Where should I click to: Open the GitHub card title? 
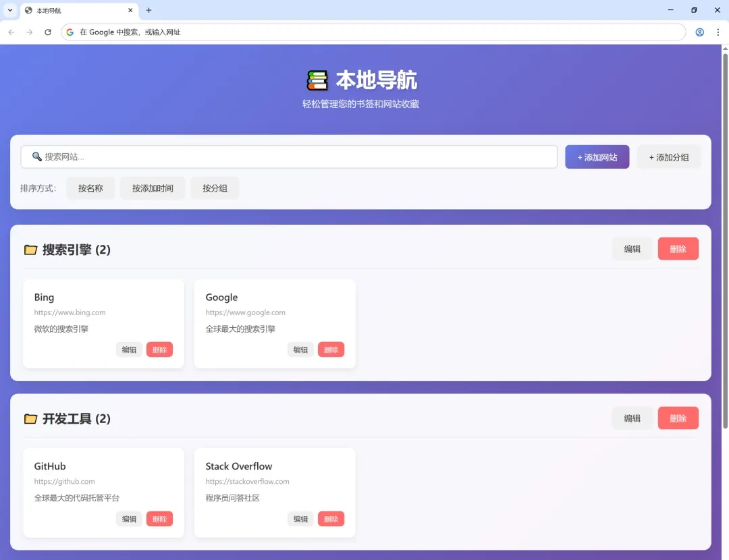pyautogui.click(x=50, y=466)
